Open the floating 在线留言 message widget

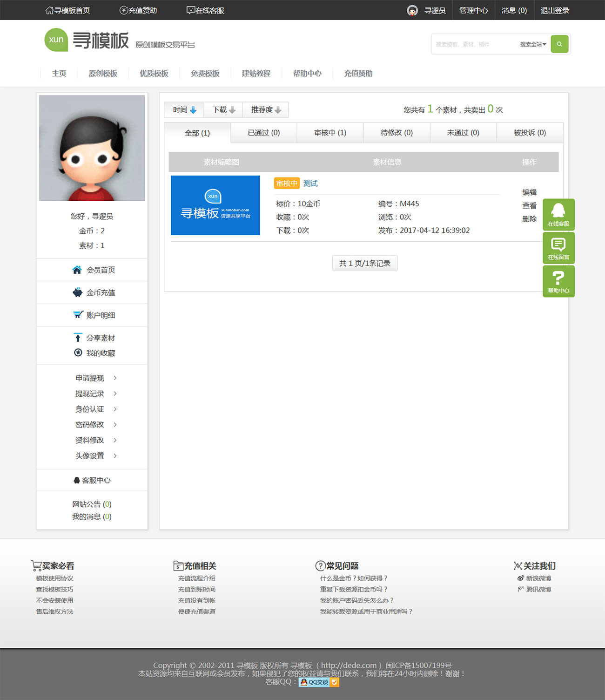click(558, 248)
